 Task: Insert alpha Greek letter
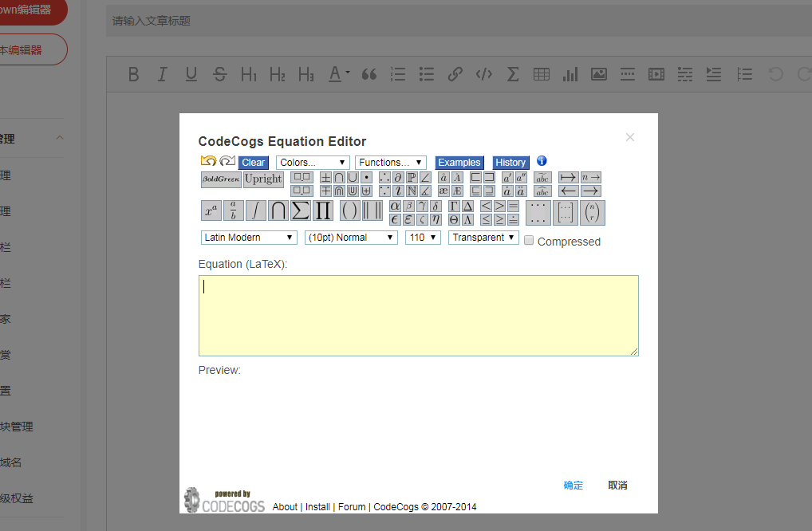395,206
